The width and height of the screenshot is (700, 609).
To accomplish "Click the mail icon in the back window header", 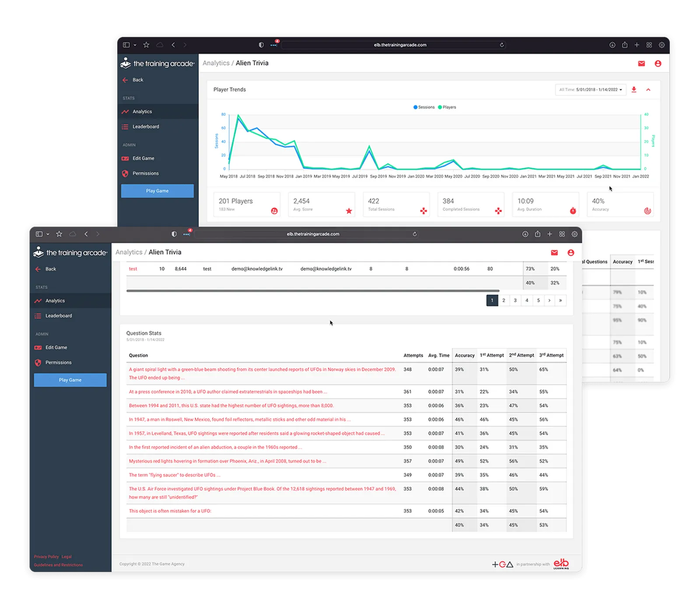I will click(641, 63).
